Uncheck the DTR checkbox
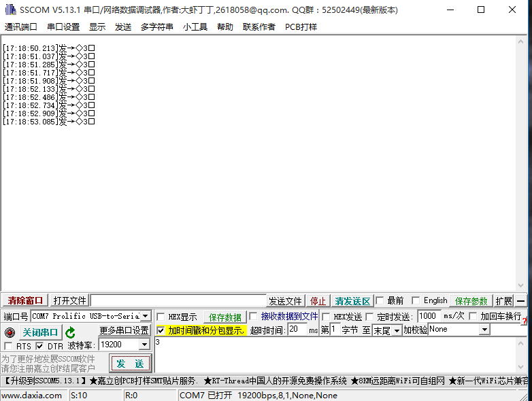 (39, 346)
